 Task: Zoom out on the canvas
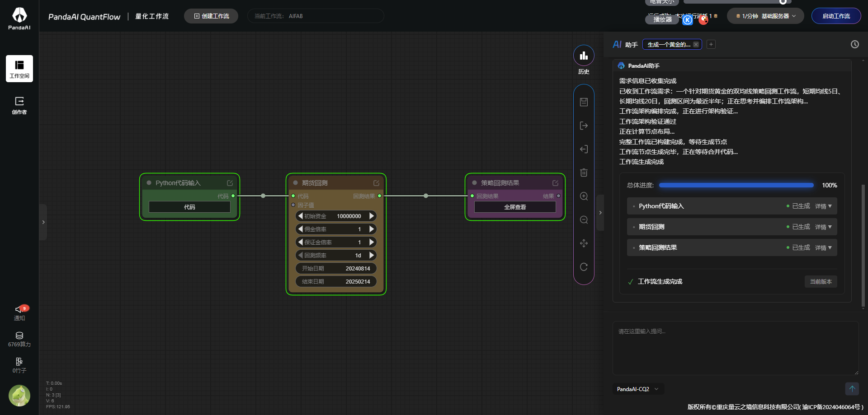(x=584, y=220)
